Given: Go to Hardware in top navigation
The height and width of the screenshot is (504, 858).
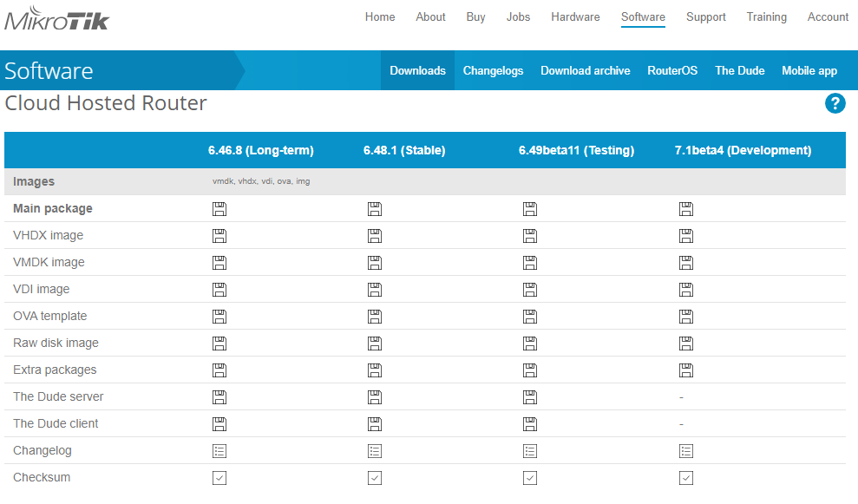Looking at the screenshot, I should 575,16.
